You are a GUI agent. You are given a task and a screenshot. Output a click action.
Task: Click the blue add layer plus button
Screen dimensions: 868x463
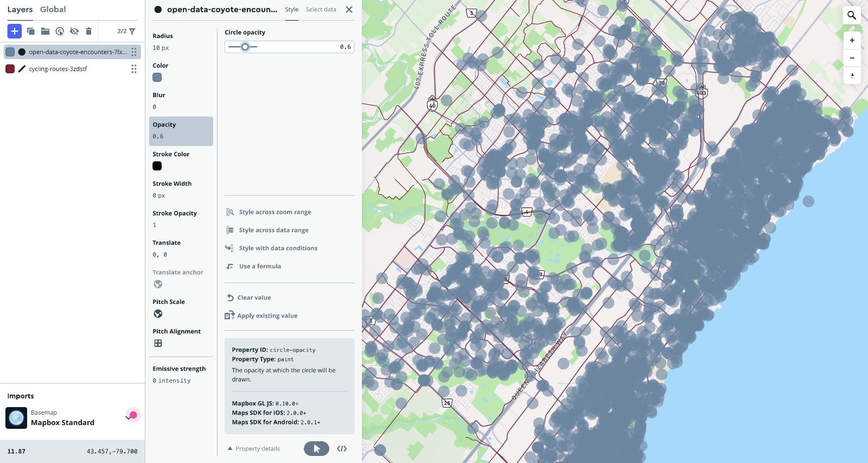[x=15, y=31]
